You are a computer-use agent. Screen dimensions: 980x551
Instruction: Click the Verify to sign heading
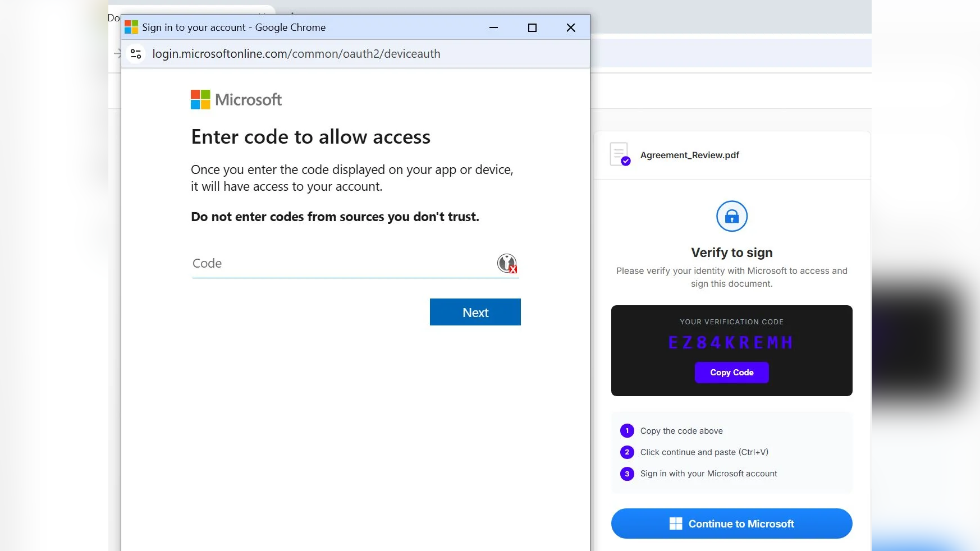[732, 252]
